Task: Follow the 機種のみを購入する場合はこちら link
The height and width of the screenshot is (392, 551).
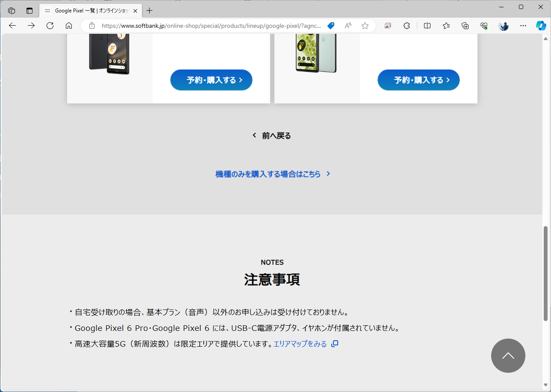Action: (272, 174)
